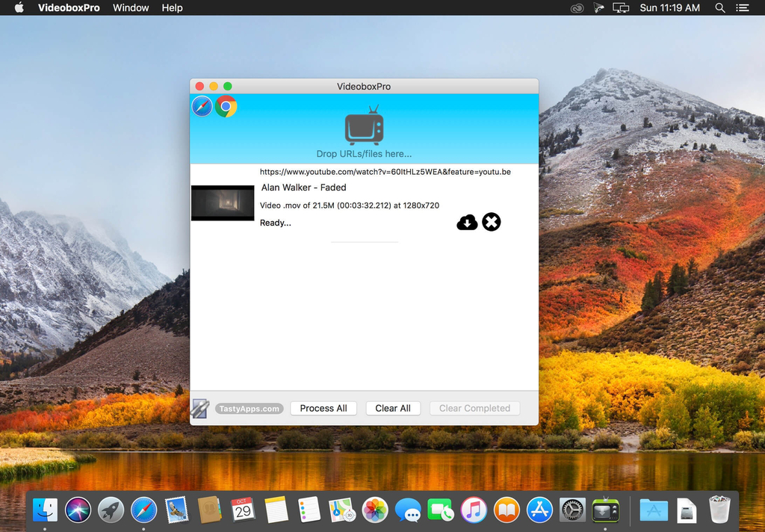Open Calendar showing Oct 29 in Dock
Image resolution: width=765 pixels, height=532 pixels.
pos(243,510)
